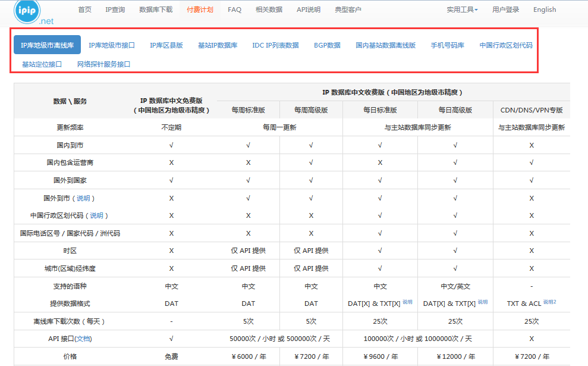The image size is (588, 366).
Task: Click the 国内包含运营商 row label
Action: pyautogui.click(x=70, y=162)
